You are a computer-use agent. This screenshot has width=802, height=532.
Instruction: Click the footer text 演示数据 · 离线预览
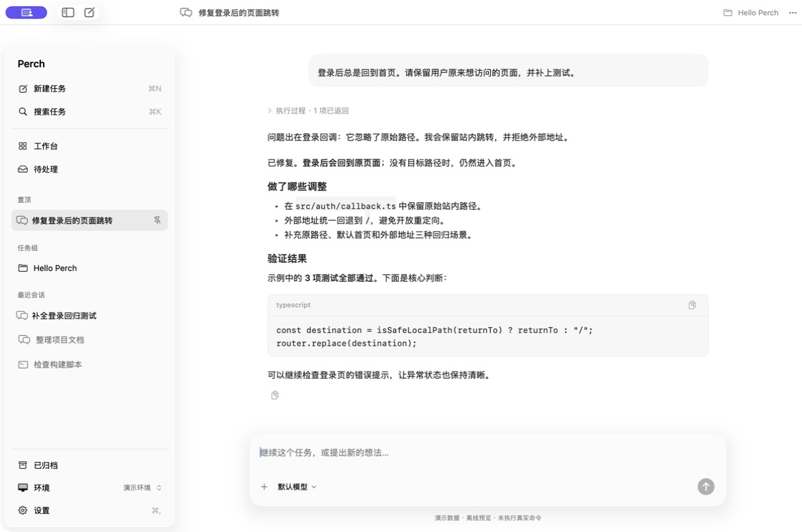point(463,517)
